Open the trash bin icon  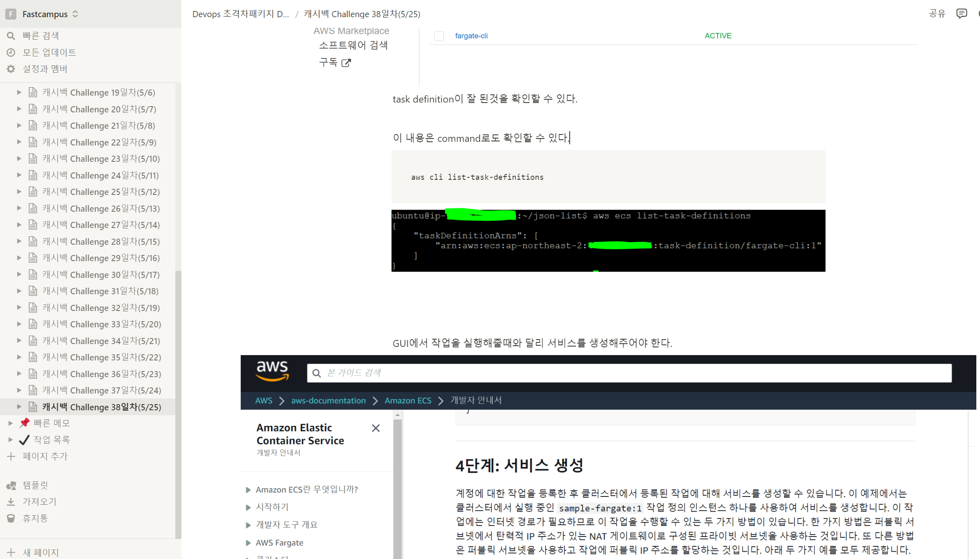(x=11, y=519)
